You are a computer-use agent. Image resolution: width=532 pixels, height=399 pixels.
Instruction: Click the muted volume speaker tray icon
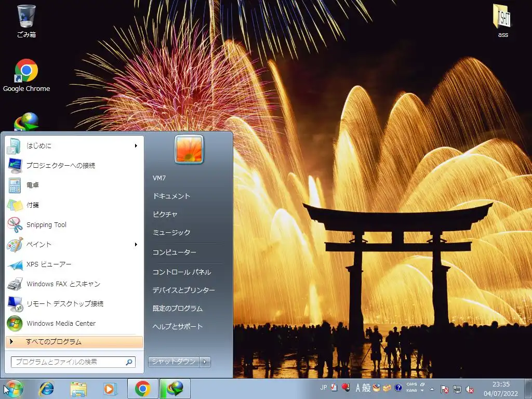coord(470,389)
